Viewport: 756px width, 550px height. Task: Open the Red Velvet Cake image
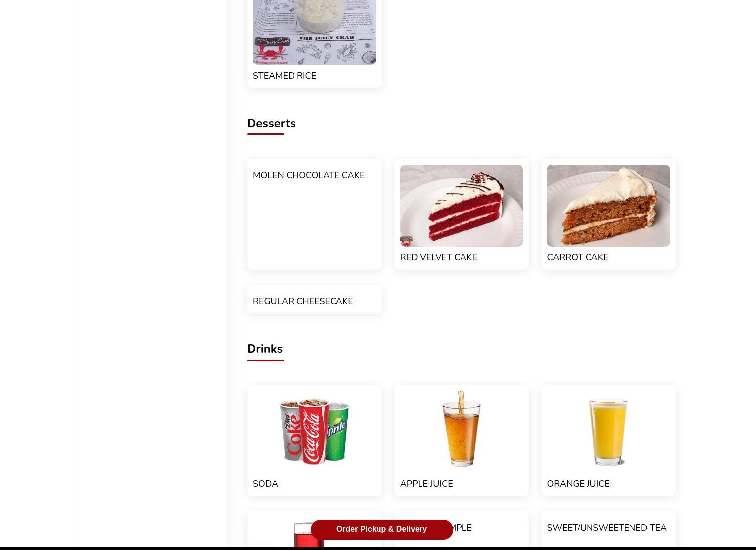(461, 206)
